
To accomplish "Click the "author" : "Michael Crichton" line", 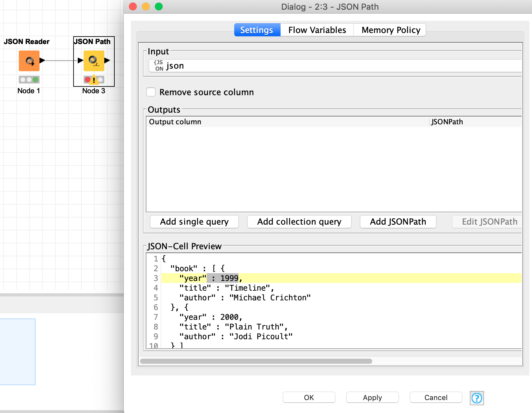I will (x=245, y=297).
